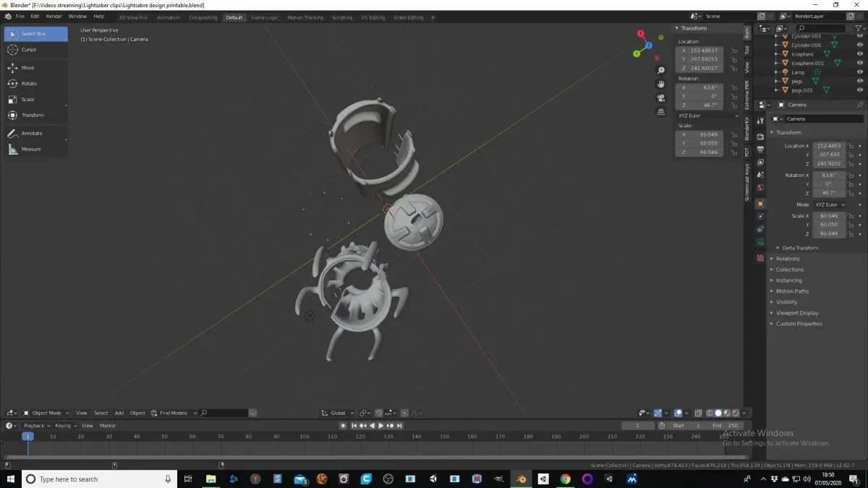Open the Output properties tab

click(760, 150)
